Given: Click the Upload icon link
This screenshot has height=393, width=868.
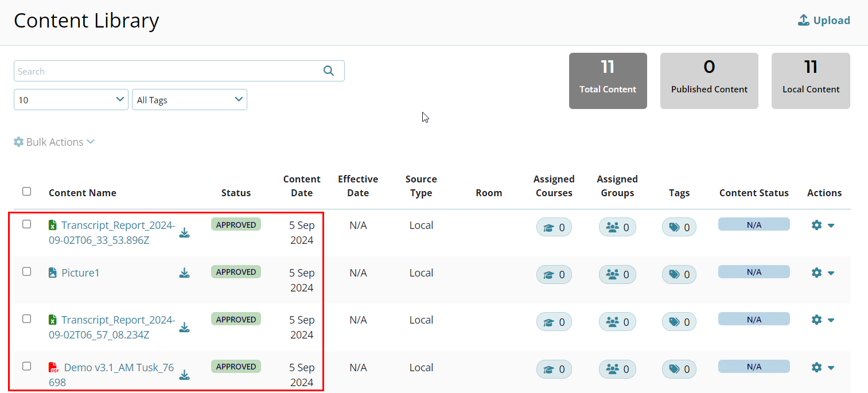Looking at the screenshot, I should point(824,21).
